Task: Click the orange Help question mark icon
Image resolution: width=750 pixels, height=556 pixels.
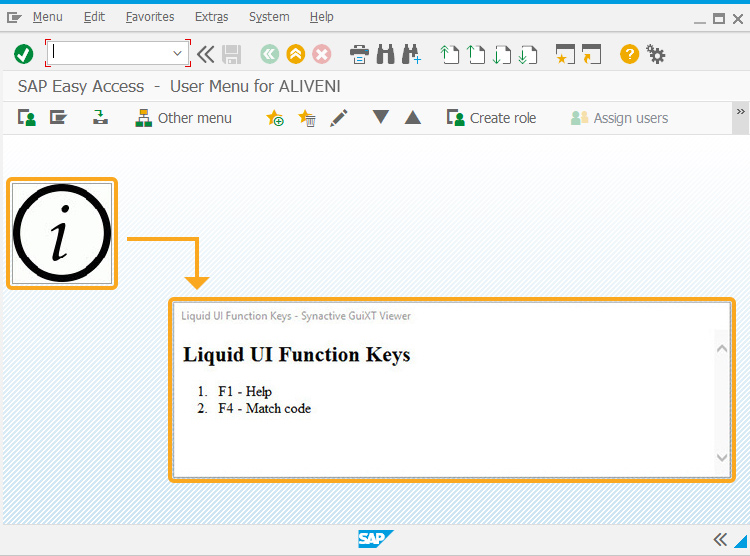Action: coord(629,54)
